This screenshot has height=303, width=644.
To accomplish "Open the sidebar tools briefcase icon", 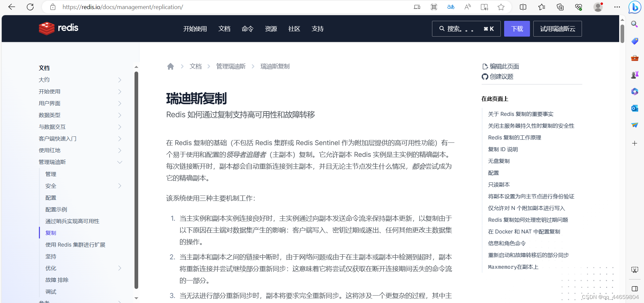I will (635, 58).
